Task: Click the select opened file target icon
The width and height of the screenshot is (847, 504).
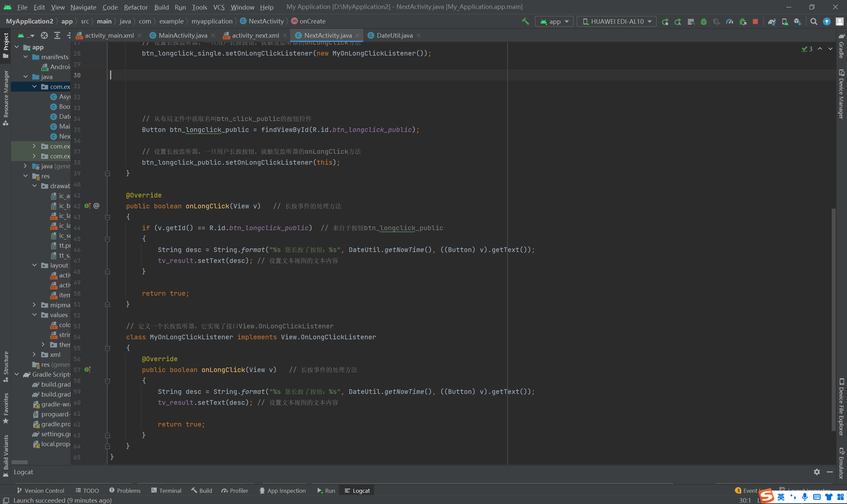Action: click(44, 35)
